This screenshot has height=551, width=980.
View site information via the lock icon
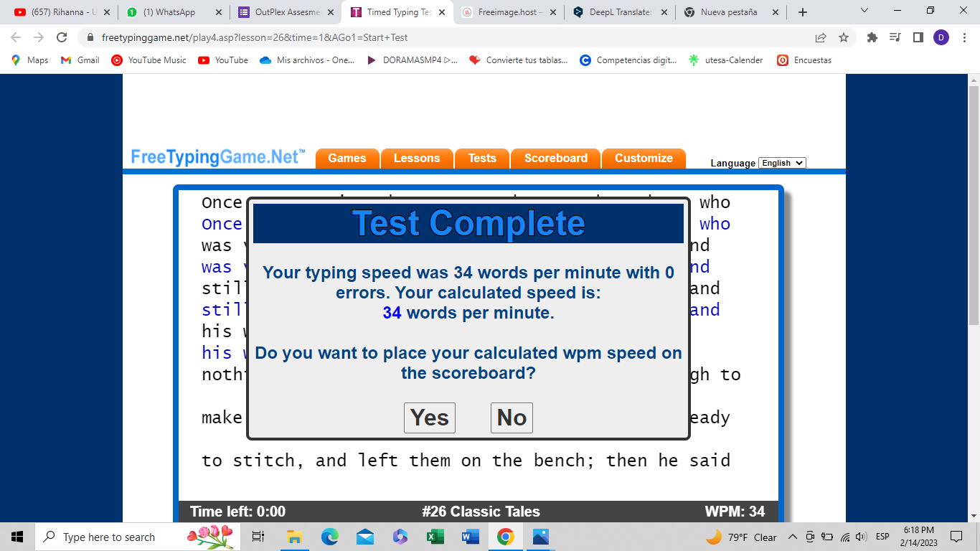[x=90, y=37]
